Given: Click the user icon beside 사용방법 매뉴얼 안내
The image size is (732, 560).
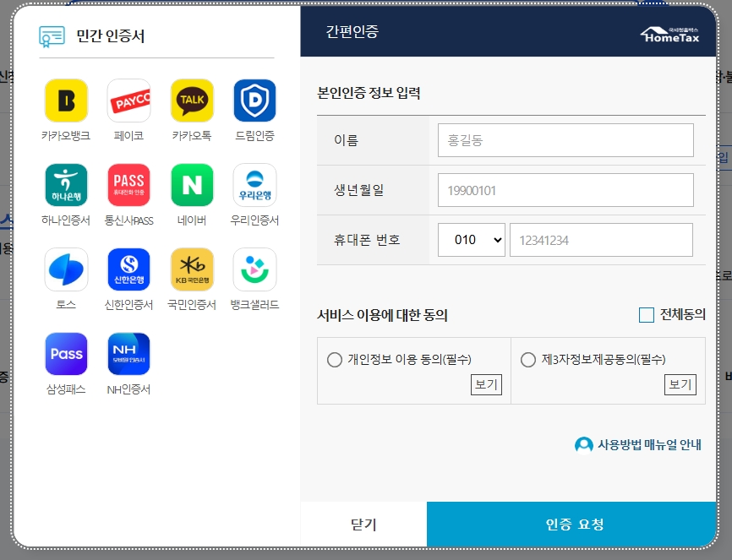Looking at the screenshot, I should pos(583,445).
